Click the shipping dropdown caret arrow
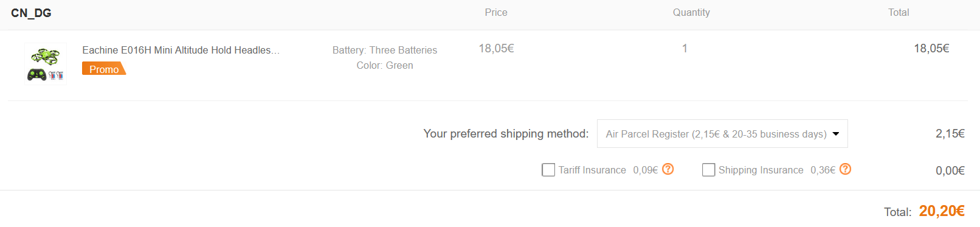Image resolution: width=980 pixels, height=227 pixels. coord(836,134)
